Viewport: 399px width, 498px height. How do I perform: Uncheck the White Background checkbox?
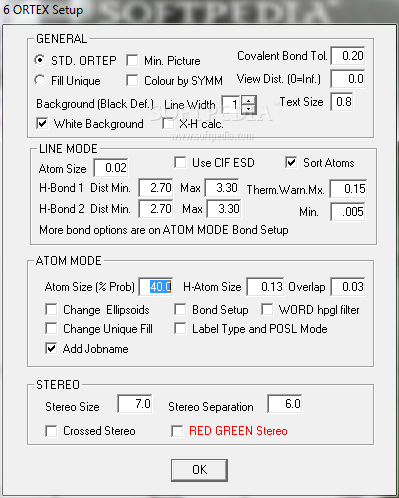42,123
